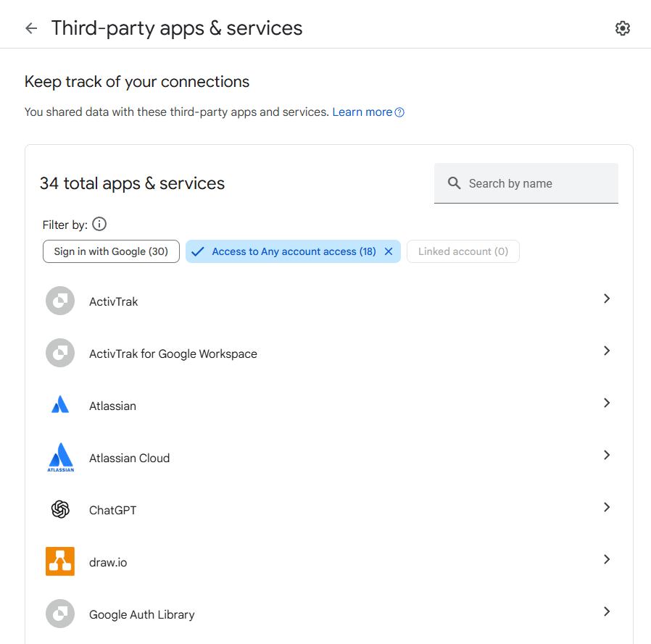This screenshot has height=644, width=651.
Task: Open the ActivTrak app name
Action: [x=113, y=301]
